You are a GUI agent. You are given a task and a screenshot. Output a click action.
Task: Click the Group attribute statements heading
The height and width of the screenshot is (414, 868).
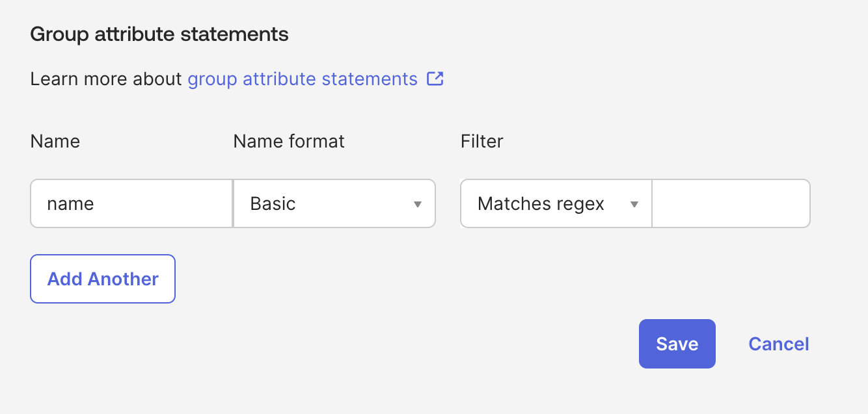159,34
